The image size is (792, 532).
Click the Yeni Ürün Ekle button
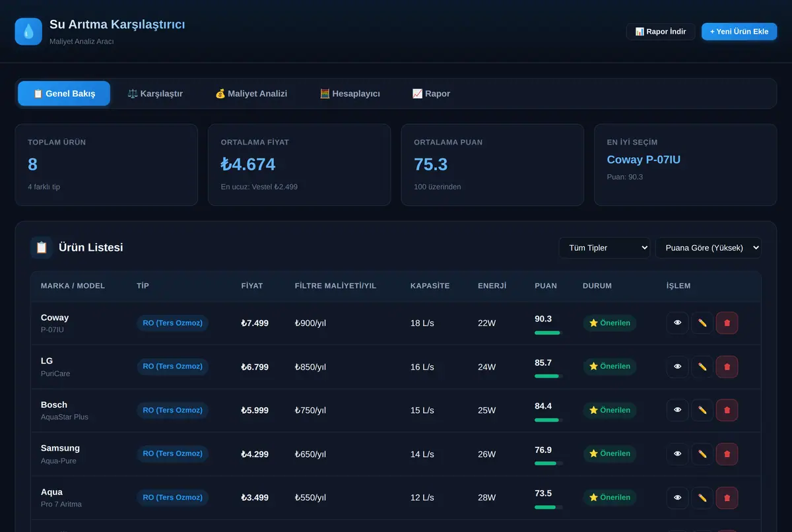click(x=739, y=32)
